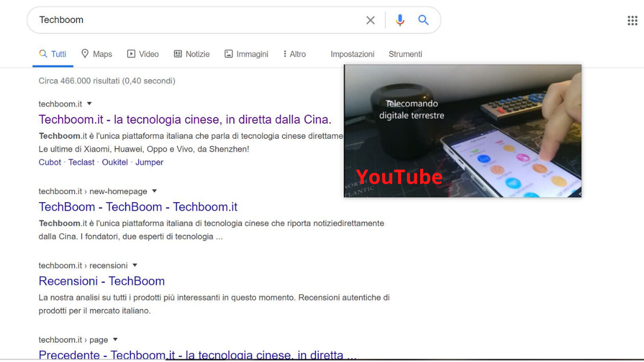Expand the arrow next to recensioni
Screen dimensions: 644x362
click(135, 265)
